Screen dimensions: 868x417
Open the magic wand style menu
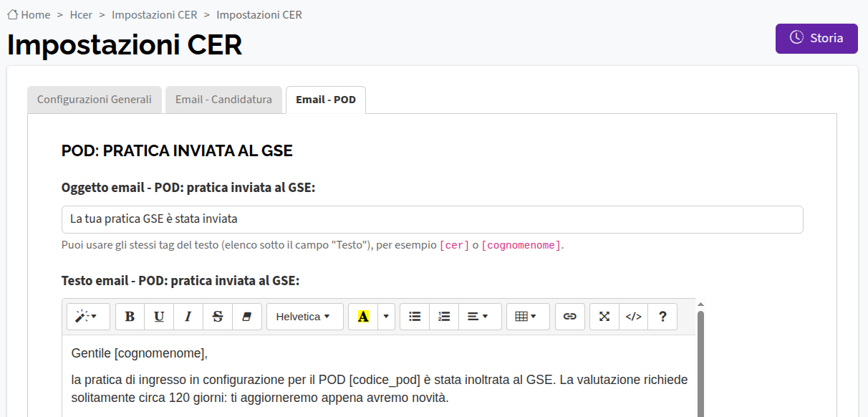coord(88,316)
